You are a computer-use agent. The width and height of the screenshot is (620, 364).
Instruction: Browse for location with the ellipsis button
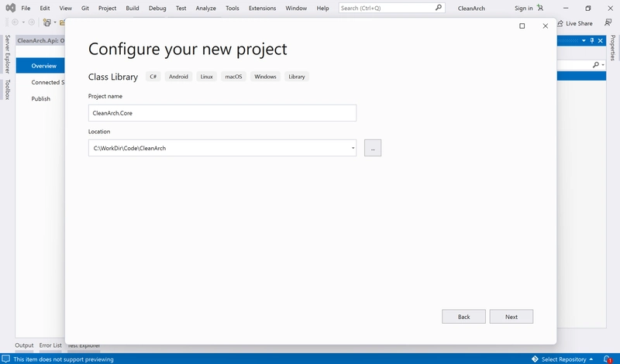tap(373, 148)
